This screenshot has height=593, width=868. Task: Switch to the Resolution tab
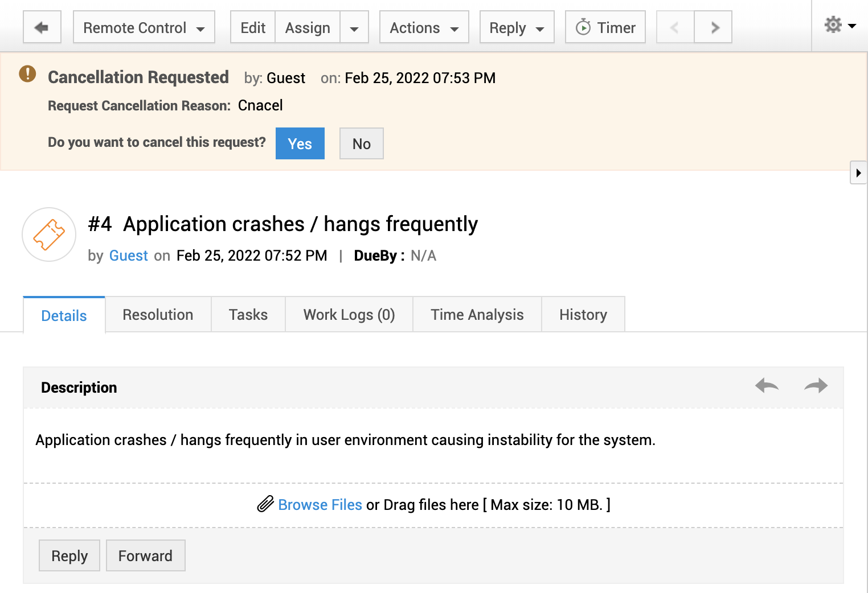coord(158,315)
